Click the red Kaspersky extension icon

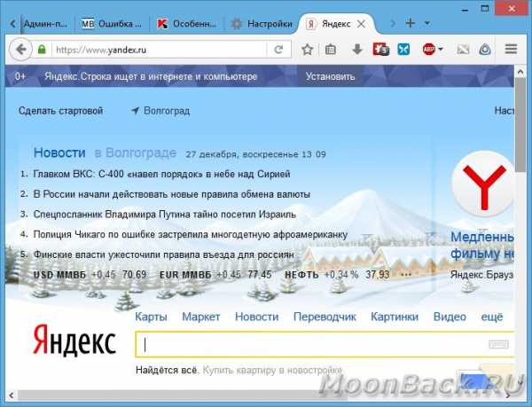point(380,50)
